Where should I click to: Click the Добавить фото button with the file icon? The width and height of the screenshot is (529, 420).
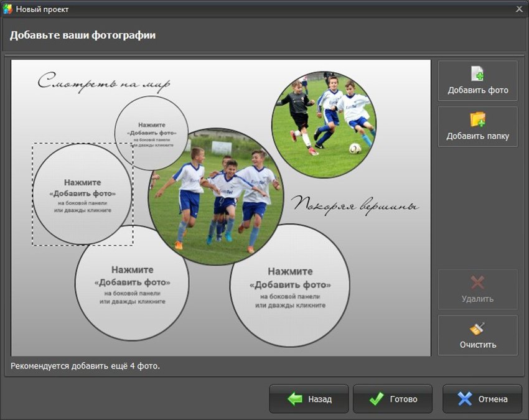coord(477,81)
